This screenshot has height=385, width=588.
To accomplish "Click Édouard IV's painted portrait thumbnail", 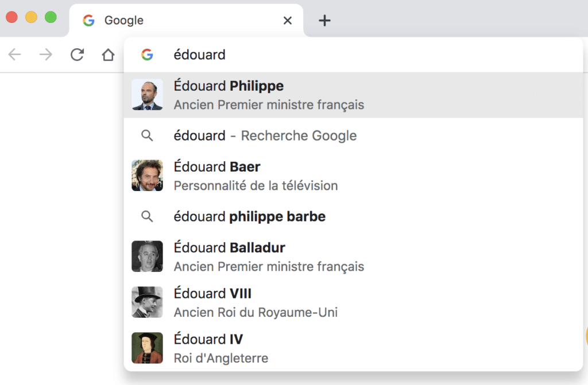I will pyautogui.click(x=147, y=348).
